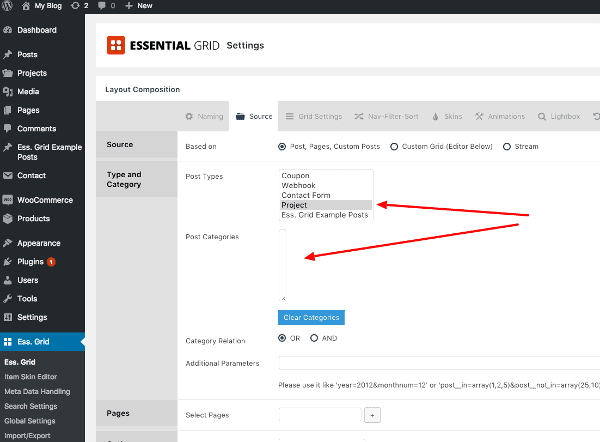The image size is (600, 442).
Task: Open the Skins tab
Action: (447, 116)
